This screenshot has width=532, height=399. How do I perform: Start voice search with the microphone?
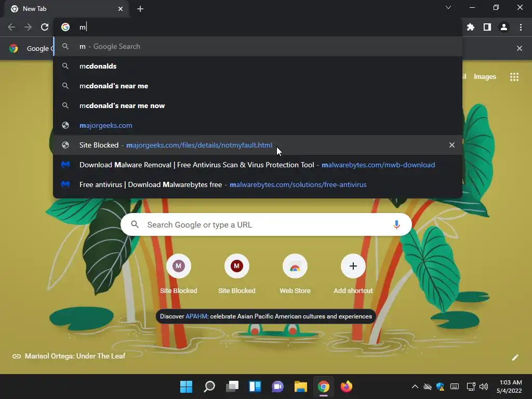coord(396,224)
